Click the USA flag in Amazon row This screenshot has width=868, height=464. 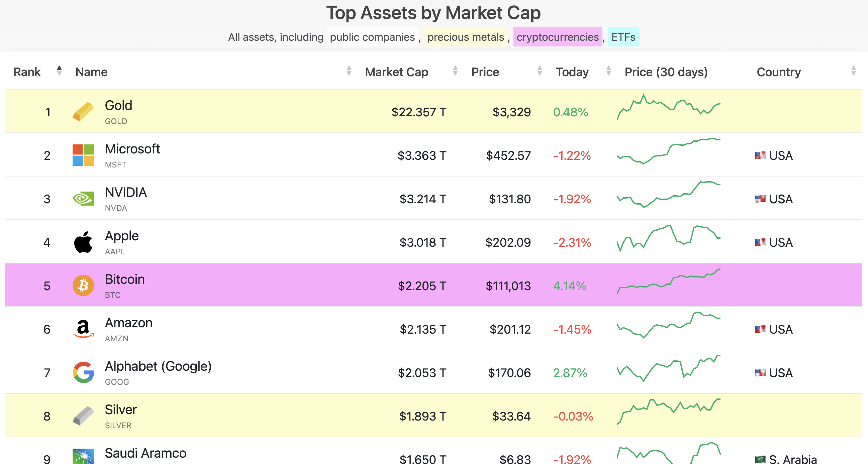(760, 329)
